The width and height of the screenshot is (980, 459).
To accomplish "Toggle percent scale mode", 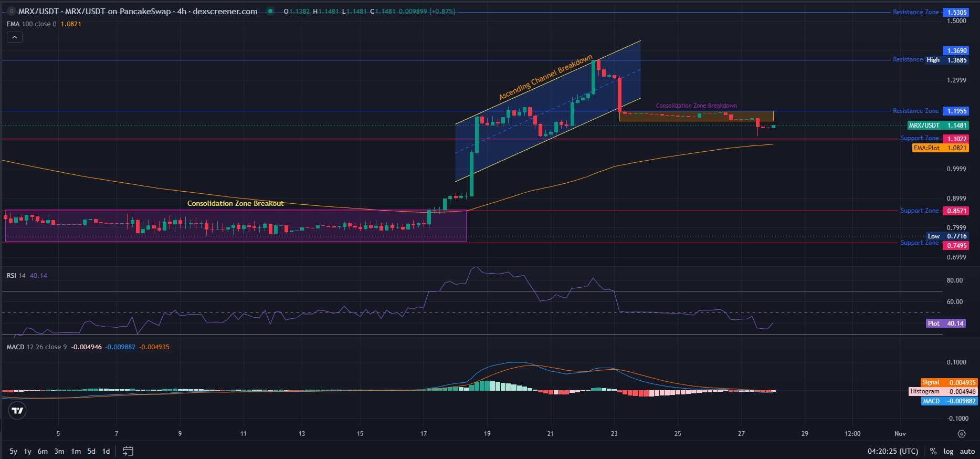I will tap(933, 451).
